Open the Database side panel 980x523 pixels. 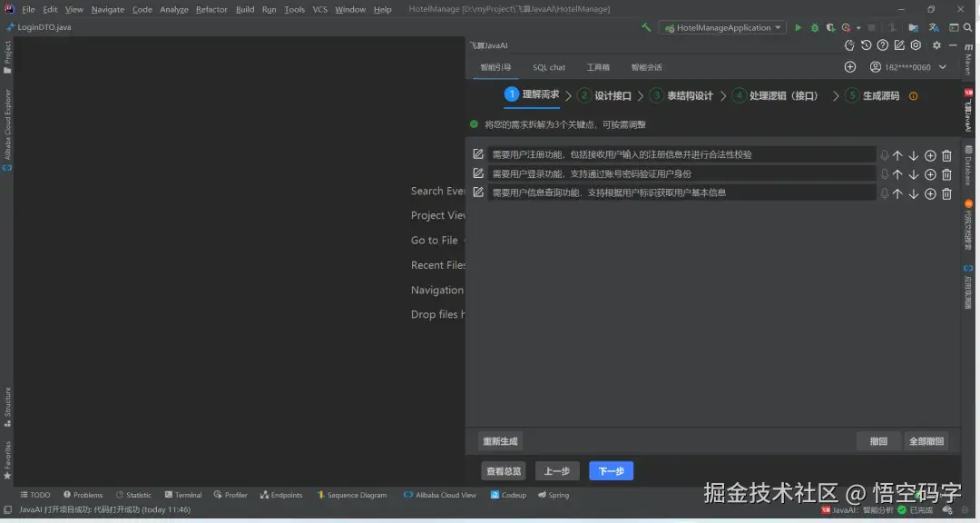(968, 166)
